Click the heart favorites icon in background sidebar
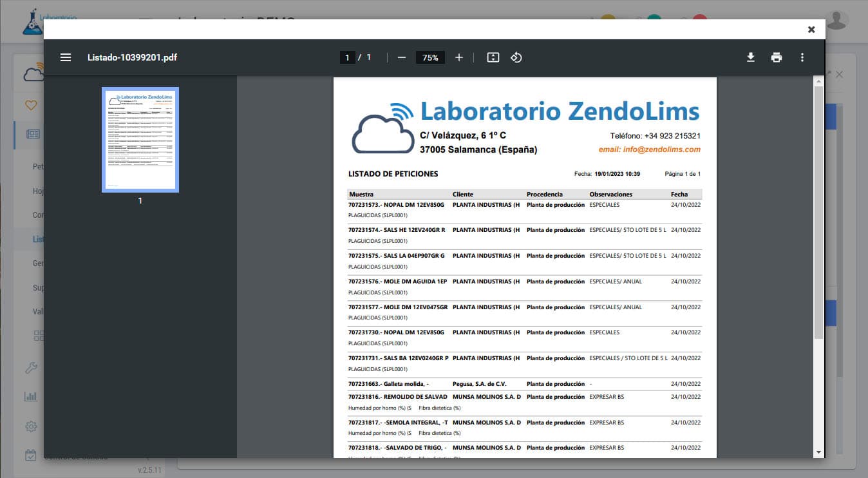This screenshot has width=868, height=478. pyautogui.click(x=30, y=105)
